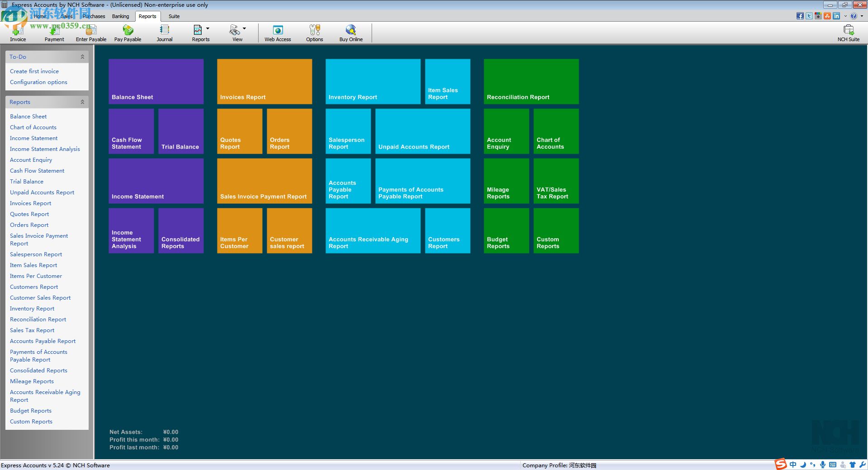Open the Salesperson Report tile
This screenshot has height=470, width=868.
coord(348,131)
